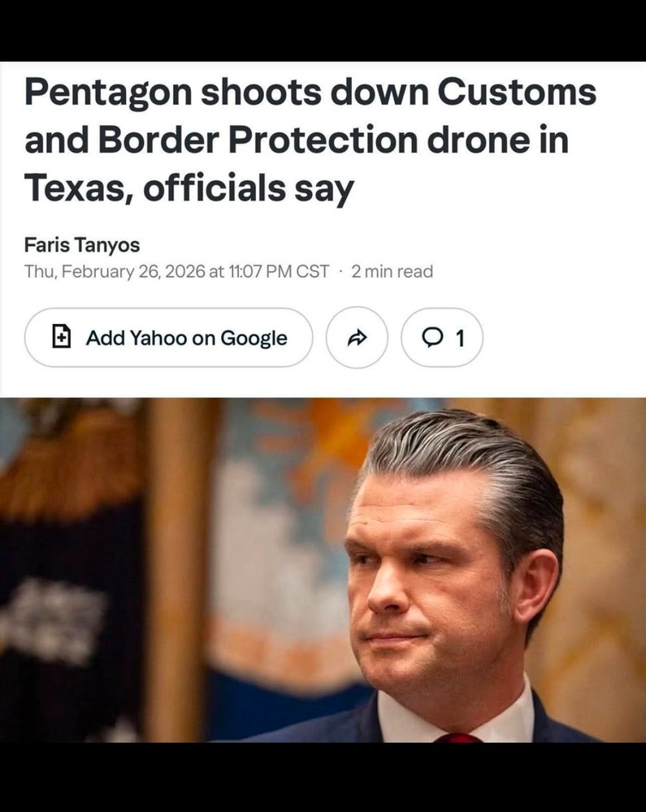Screen dimensions: 646x812
Task: Click the word Google in the button
Action: click(x=254, y=339)
